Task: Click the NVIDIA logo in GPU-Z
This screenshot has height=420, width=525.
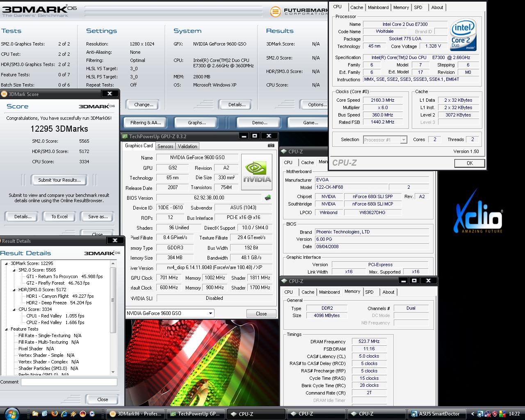Action: pos(257,172)
